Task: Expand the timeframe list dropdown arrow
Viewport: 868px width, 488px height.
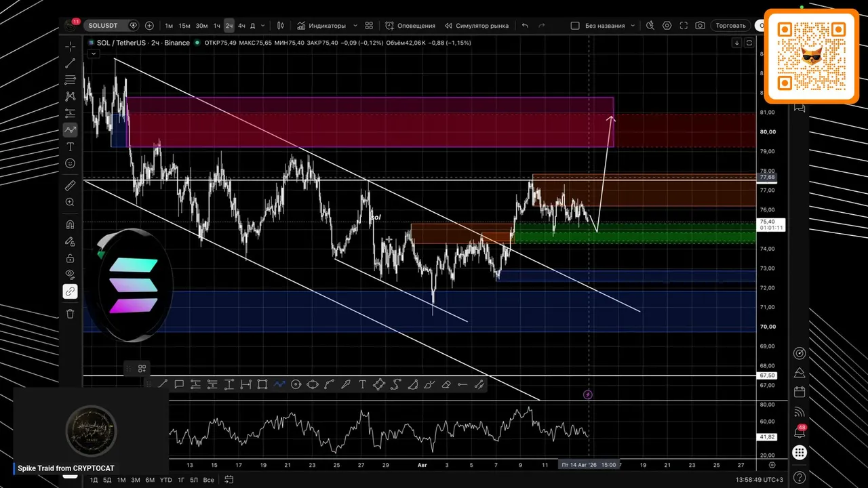Action: (x=264, y=26)
